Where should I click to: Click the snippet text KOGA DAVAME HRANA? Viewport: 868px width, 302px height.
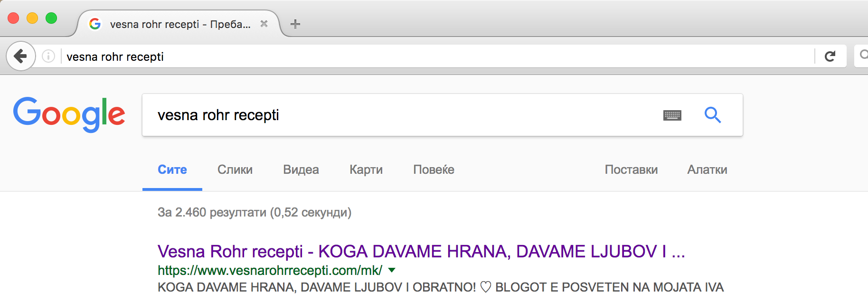[x=441, y=287]
